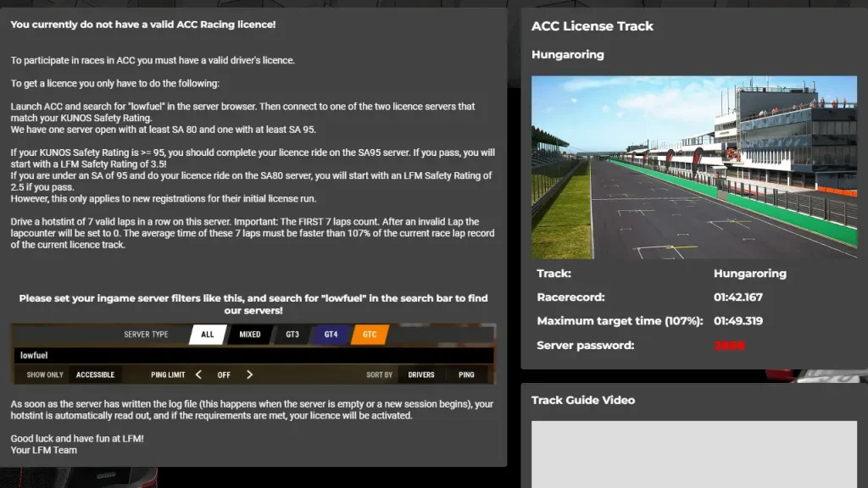
Task: Sort the server list by DRIVERS
Action: click(x=422, y=374)
